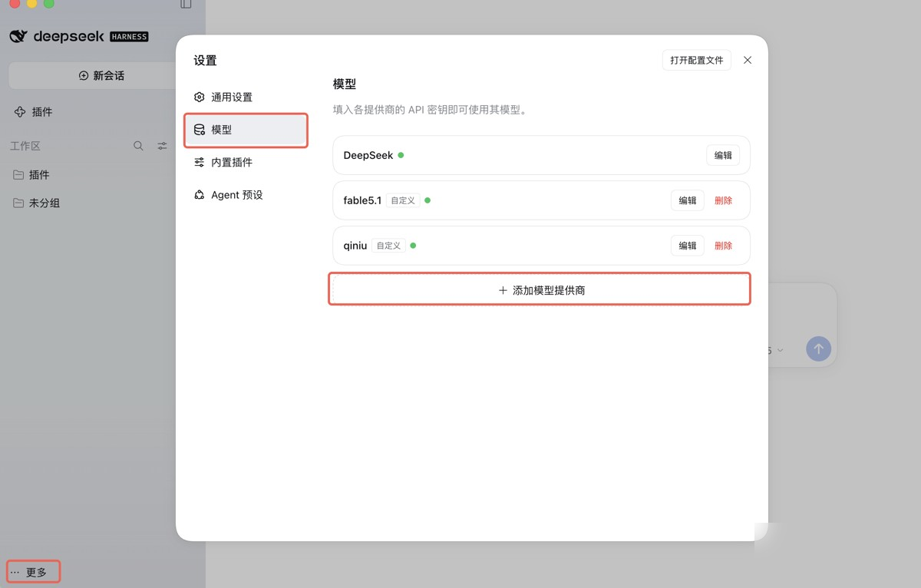Click the Agent 预设 robot icon
The image size is (921, 588).
(200, 195)
